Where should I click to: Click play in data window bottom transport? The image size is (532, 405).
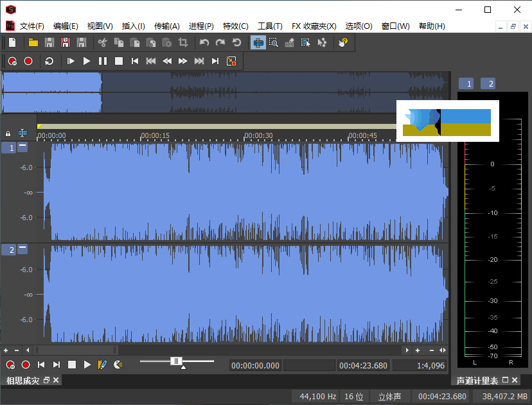87,365
